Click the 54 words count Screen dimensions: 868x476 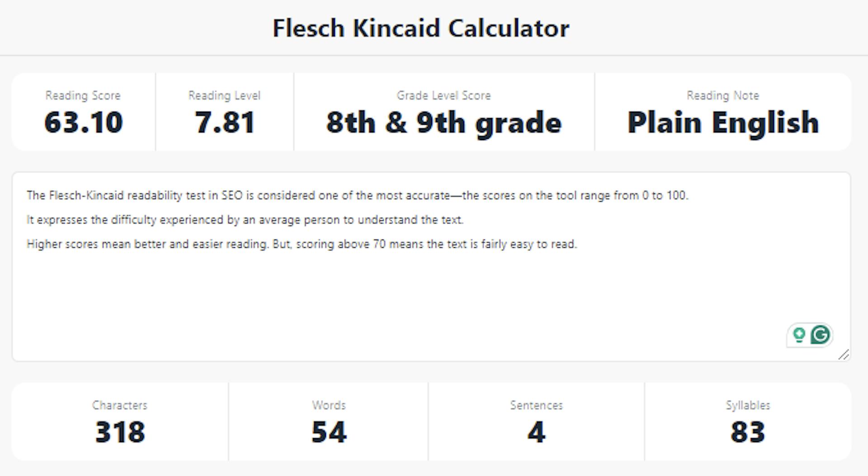pyautogui.click(x=329, y=432)
